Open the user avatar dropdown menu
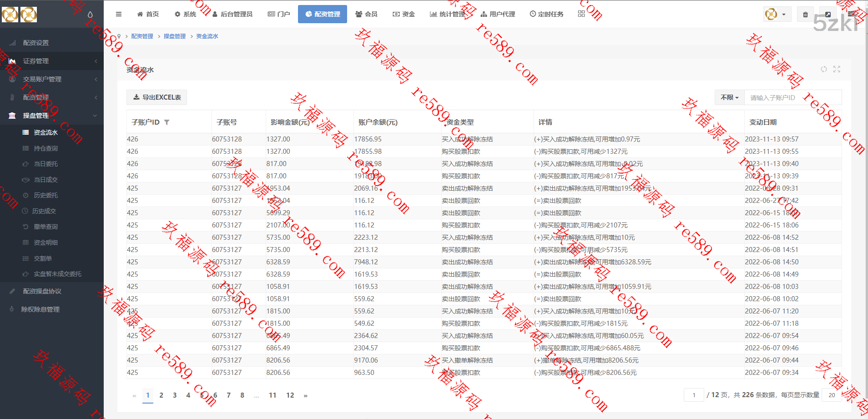Viewport: 868px width, 419px height. 777,15
